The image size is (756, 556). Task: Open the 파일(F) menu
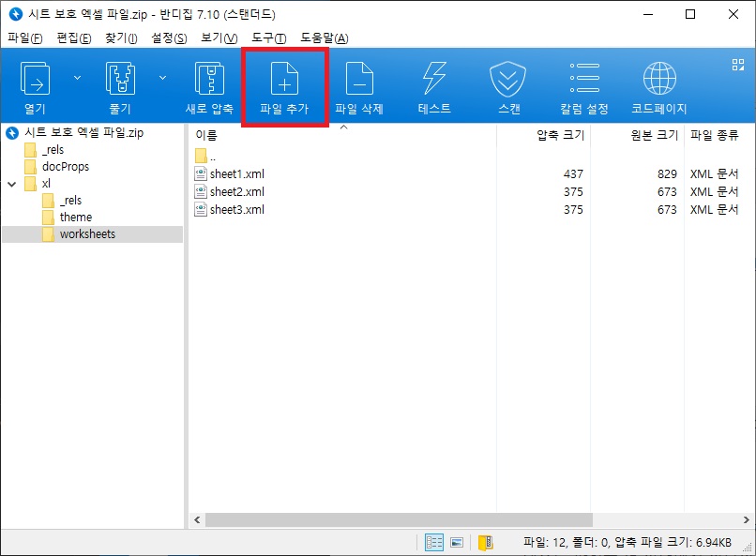click(25, 38)
